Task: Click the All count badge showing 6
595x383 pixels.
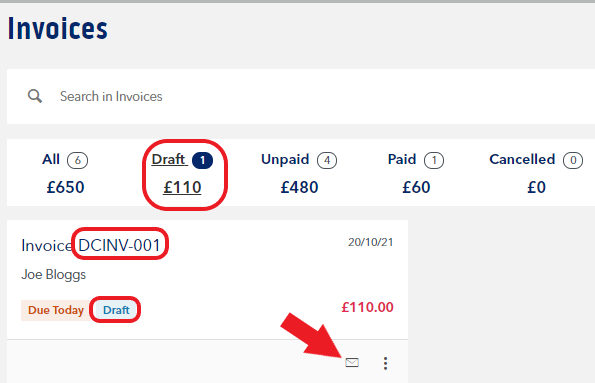Action: click(77, 160)
